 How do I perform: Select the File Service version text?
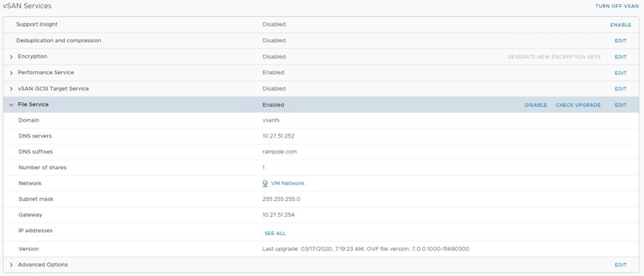(x=366, y=249)
